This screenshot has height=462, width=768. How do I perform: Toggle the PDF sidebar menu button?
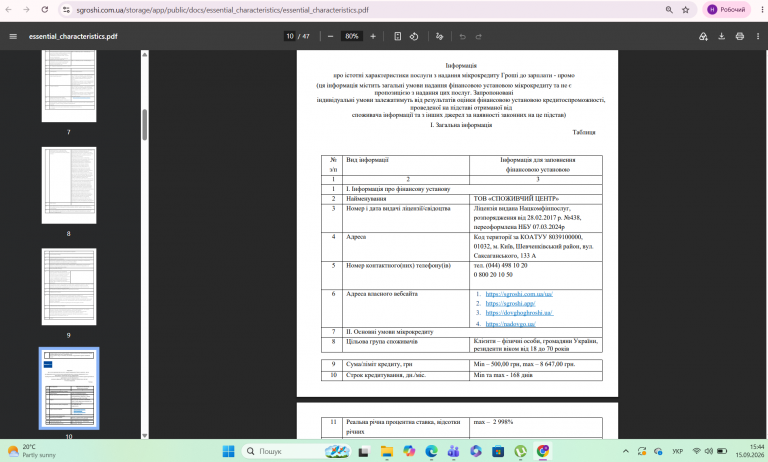13,36
